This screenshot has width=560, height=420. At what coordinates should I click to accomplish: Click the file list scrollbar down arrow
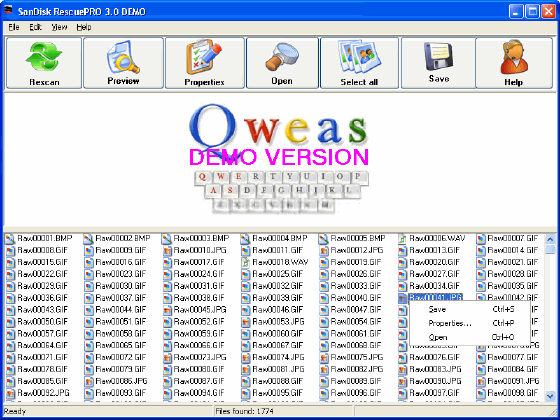550,396
